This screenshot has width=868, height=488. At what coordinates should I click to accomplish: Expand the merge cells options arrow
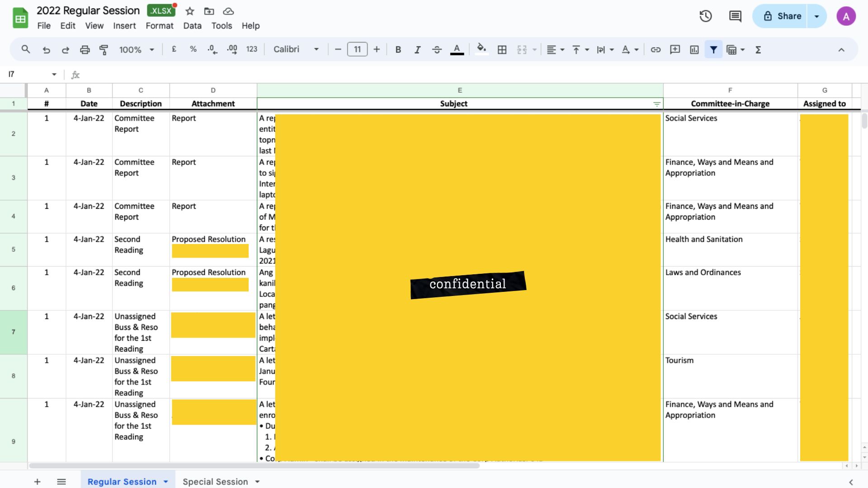534,50
